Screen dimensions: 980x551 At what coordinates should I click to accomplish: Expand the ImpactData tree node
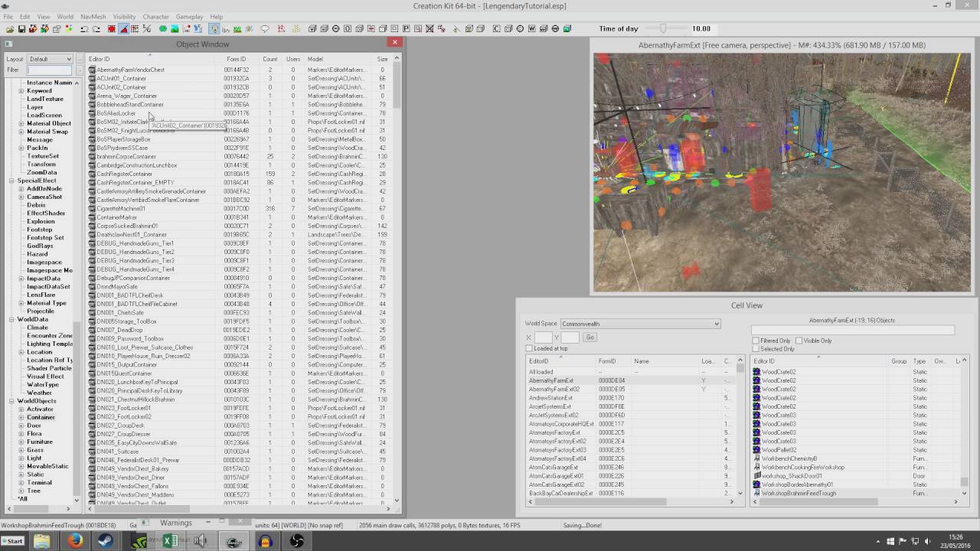pyautogui.click(x=21, y=279)
